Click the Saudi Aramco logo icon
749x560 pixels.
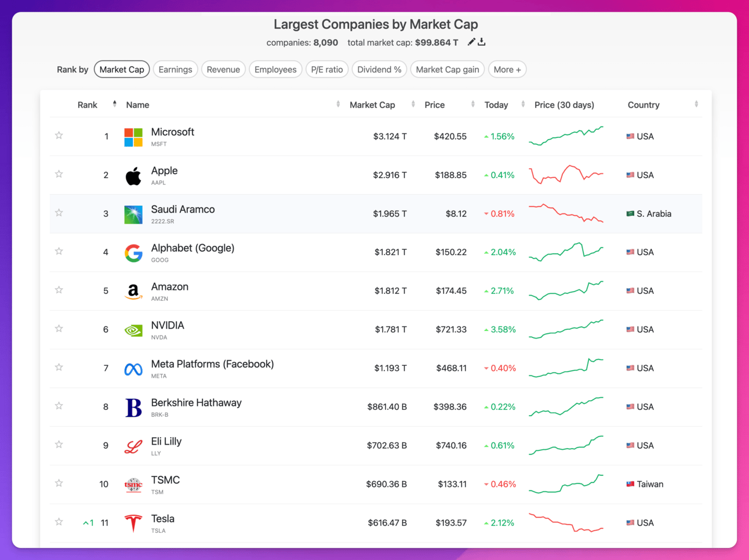133,214
